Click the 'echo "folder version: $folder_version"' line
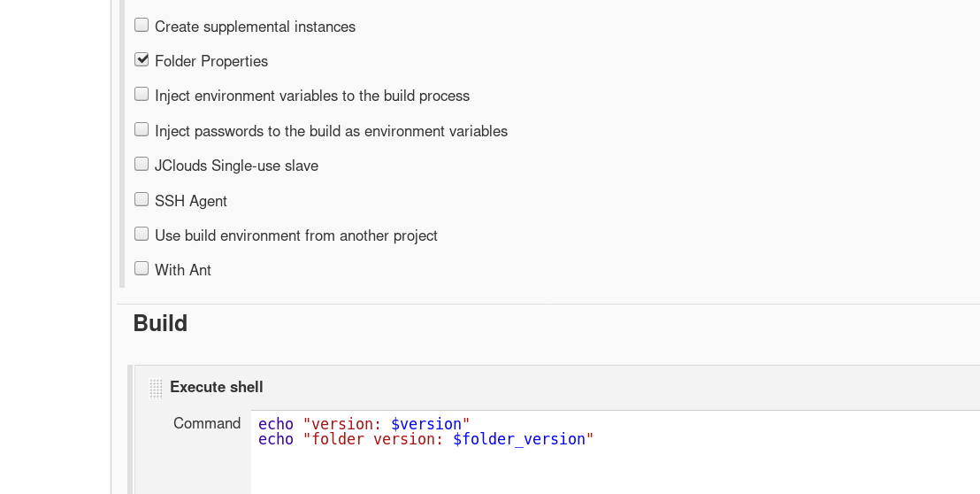980x494 pixels. click(425, 439)
